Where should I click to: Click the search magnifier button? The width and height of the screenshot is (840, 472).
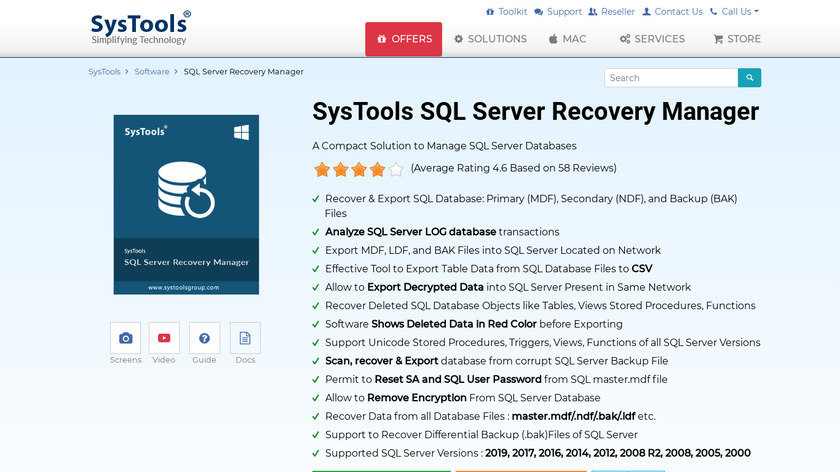pos(749,78)
